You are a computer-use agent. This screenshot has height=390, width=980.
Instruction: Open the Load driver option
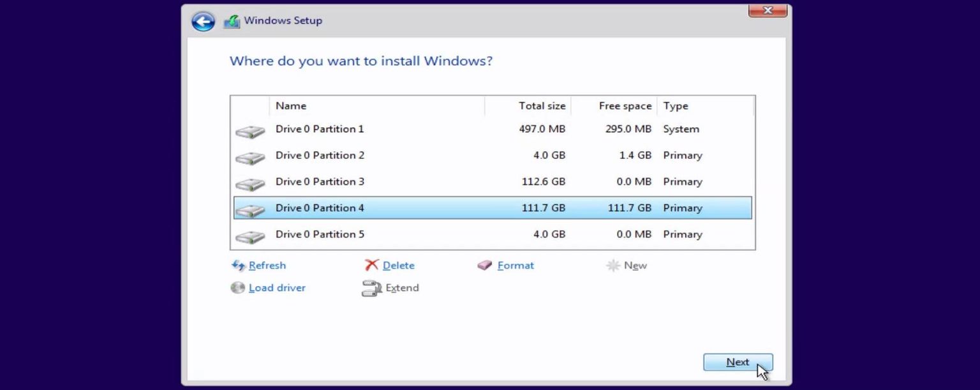pos(277,288)
